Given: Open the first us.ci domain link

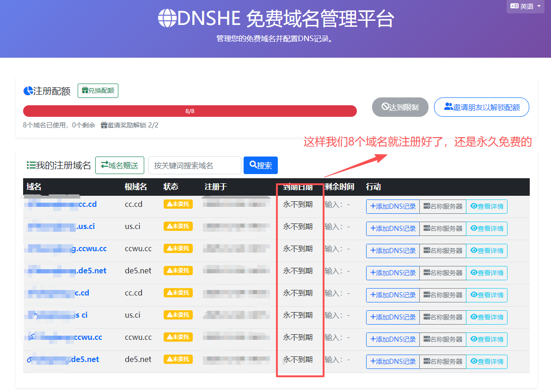Looking at the screenshot, I should click(x=61, y=226).
